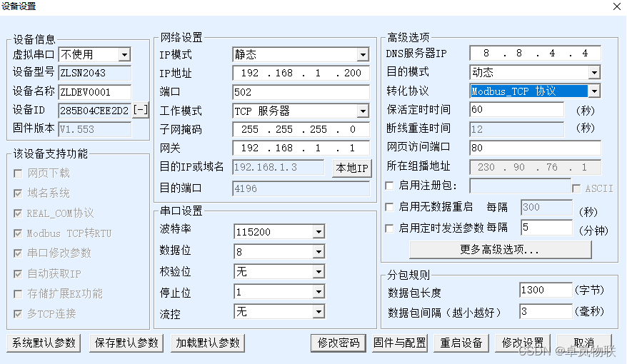The image size is (627, 364).
Task: Click the 端口 field showing 502
Action: point(301,92)
